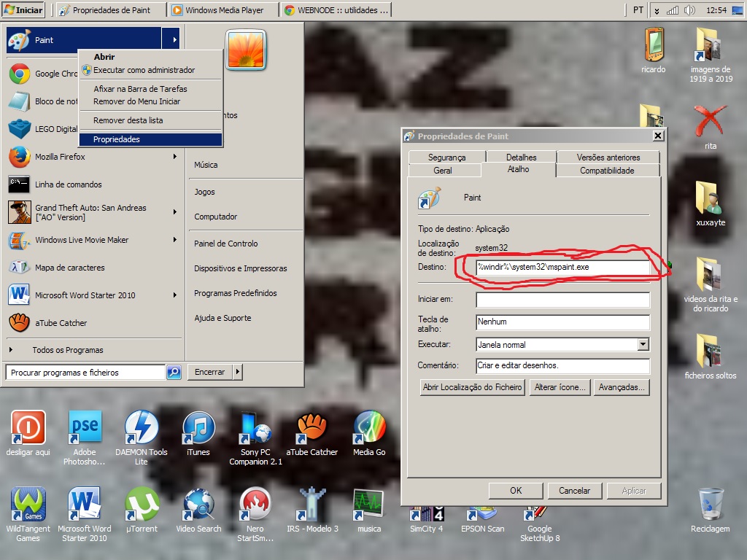747x560 pixels.
Task: Expand Grand Theft Auto San Andreas arrow
Action: tap(175, 212)
